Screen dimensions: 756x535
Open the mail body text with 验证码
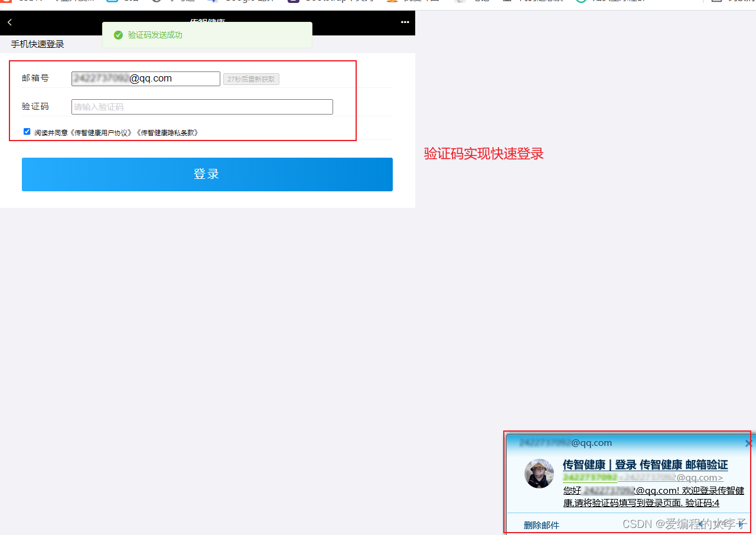coord(653,497)
